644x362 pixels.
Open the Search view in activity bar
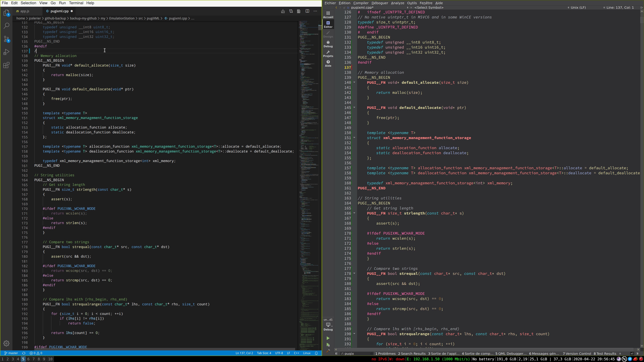click(7, 26)
